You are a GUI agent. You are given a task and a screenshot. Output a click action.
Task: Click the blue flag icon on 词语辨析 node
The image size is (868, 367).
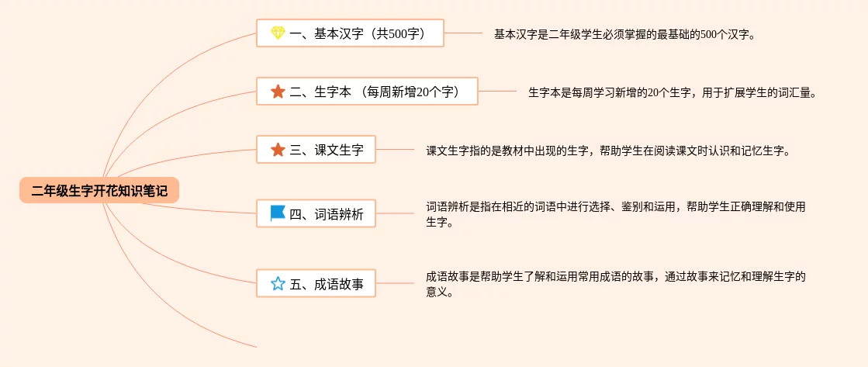coord(278,213)
